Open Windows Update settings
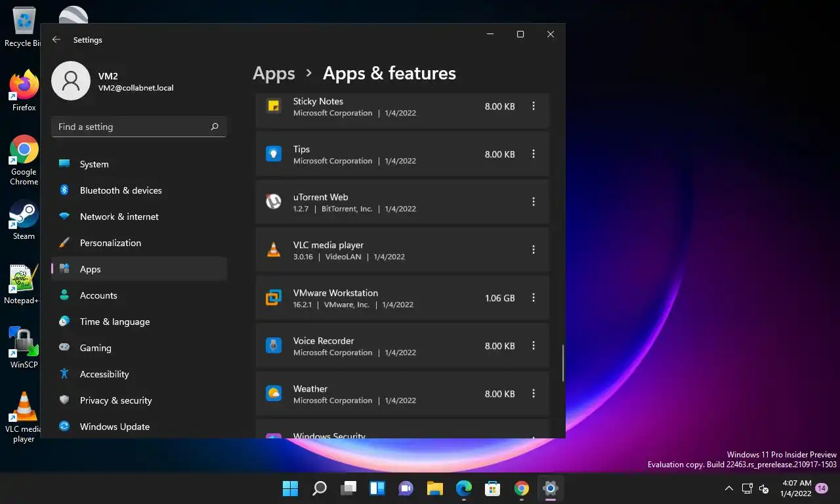The height and width of the screenshot is (504, 840). click(139, 427)
